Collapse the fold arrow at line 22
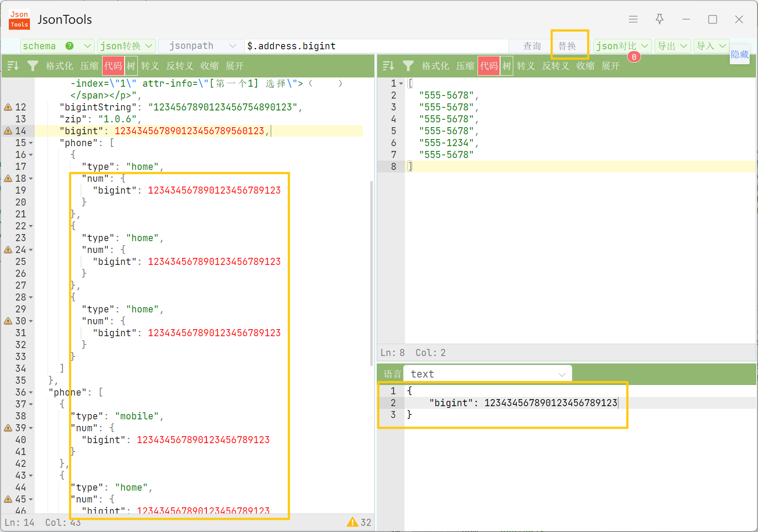This screenshot has width=758, height=532. [31, 226]
